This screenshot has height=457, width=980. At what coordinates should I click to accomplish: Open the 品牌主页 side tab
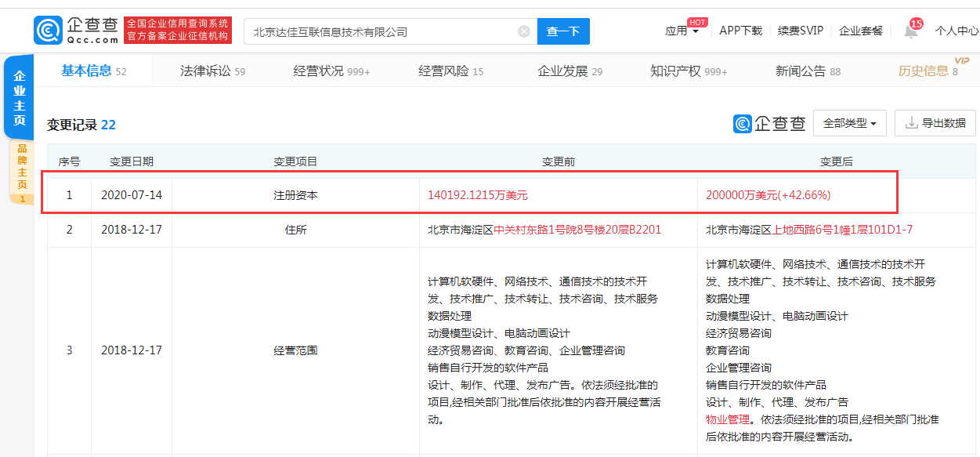pyautogui.click(x=21, y=168)
